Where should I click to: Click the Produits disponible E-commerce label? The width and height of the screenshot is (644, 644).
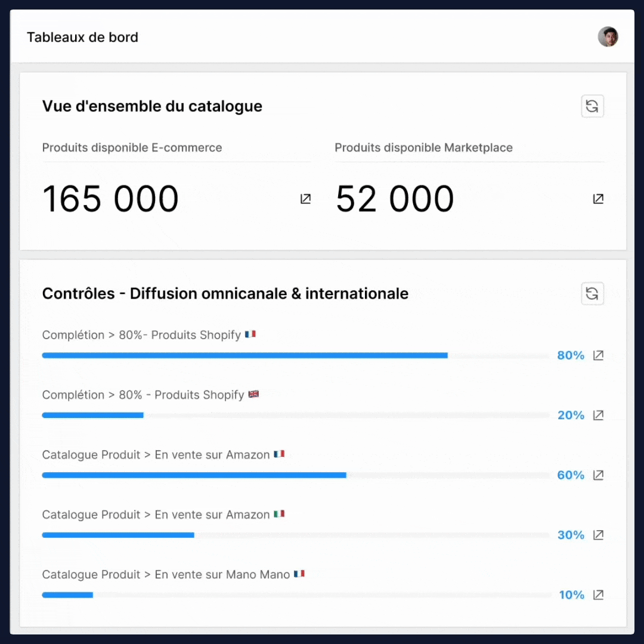pyautogui.click(x=132, y=148)
